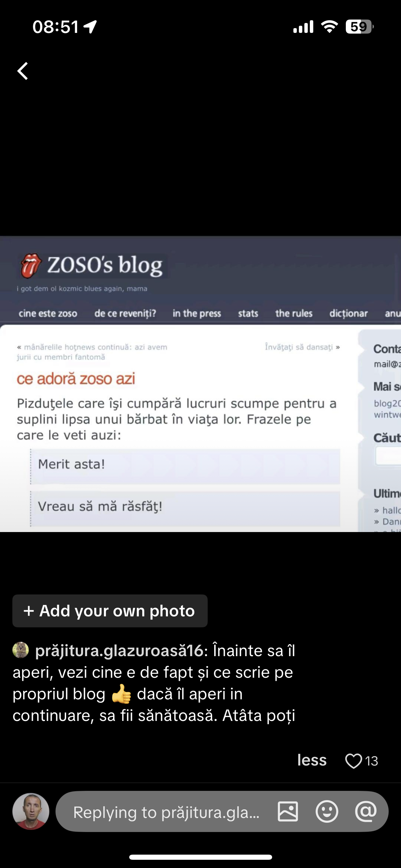
Task: Open 'cine este zoso' menu item
Action: point(48,313)
